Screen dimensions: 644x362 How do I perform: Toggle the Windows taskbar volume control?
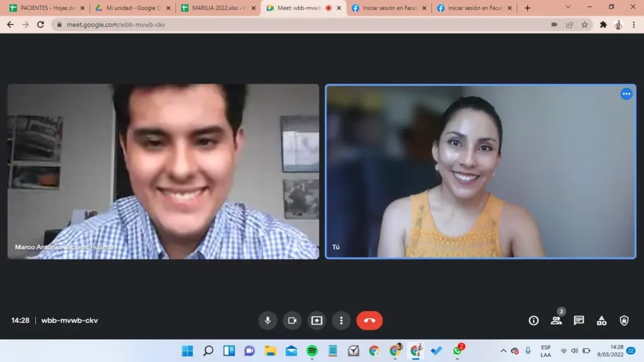574,351
